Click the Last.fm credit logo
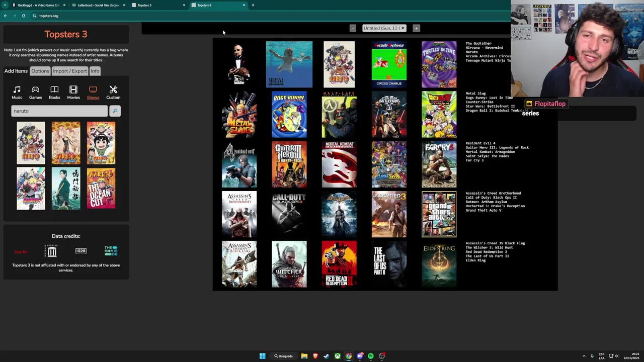The width and height of the screenshot is (644, 362). (21, 251)
